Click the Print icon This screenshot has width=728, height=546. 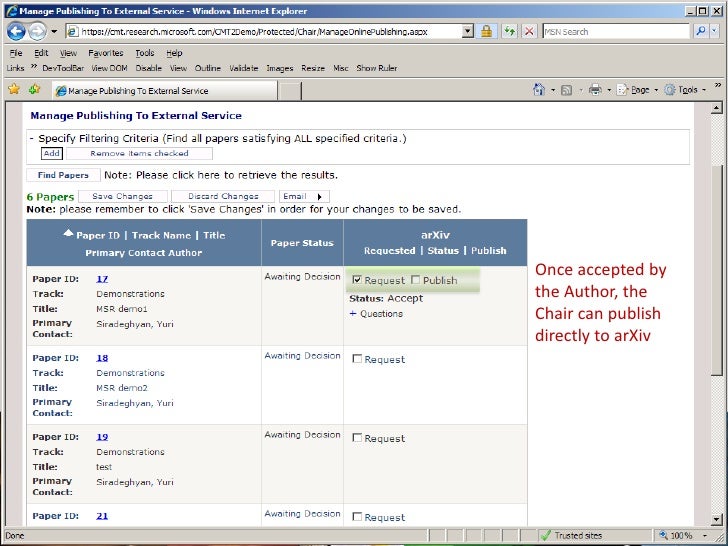point(595,90)
